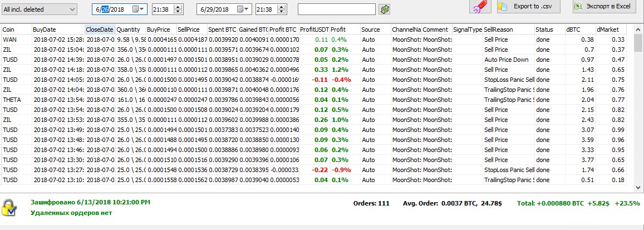The width and height of the screenshot is (644, 230).
Task: Click the Comment column header
Action: (436, 30)
